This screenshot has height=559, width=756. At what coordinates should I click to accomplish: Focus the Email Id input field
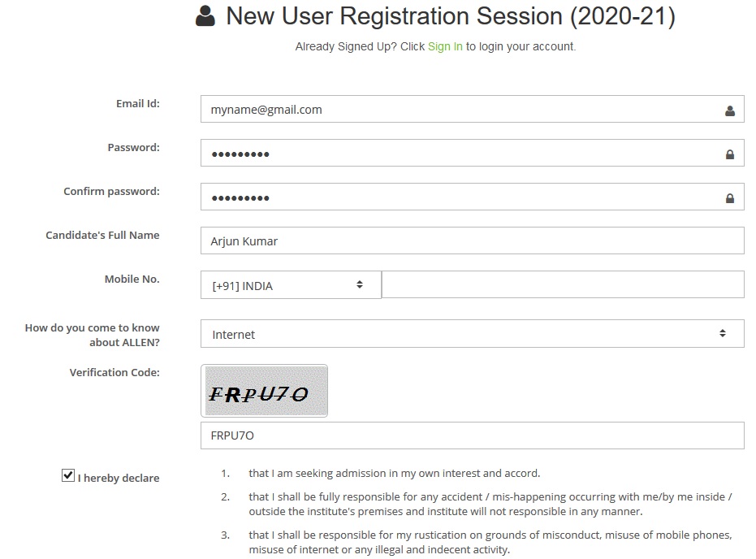click(472, 109)
